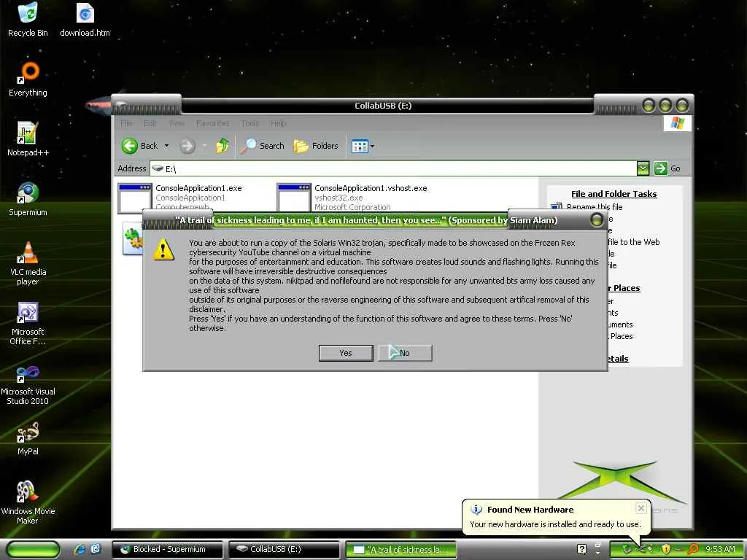This screenshot has height=560, width=747.
Task: Switch to the CollabUSB (E:) taskbar button
Action: (x=284, y=549)
